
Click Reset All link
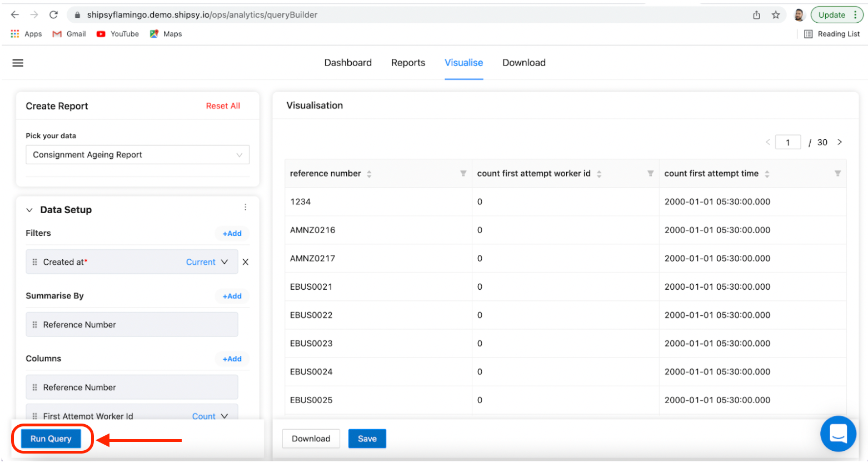pyautogui.click(x=223, y=106)
